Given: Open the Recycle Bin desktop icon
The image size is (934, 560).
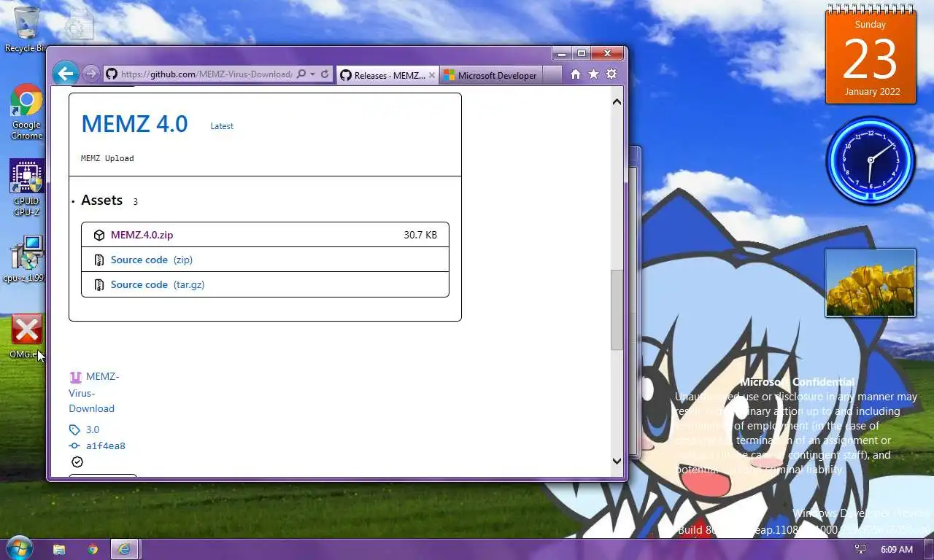Looking at the screenshot, I should [26, 30].
